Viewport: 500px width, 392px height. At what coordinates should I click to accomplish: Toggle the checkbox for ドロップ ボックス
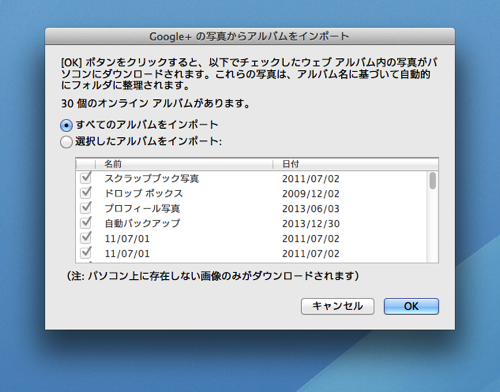click(86, 192)
